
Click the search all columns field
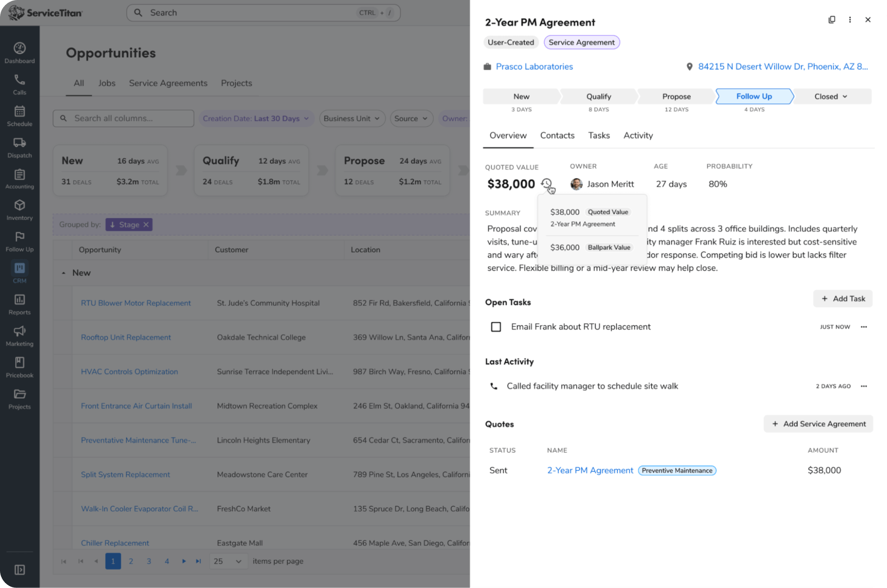pos(123,118)
